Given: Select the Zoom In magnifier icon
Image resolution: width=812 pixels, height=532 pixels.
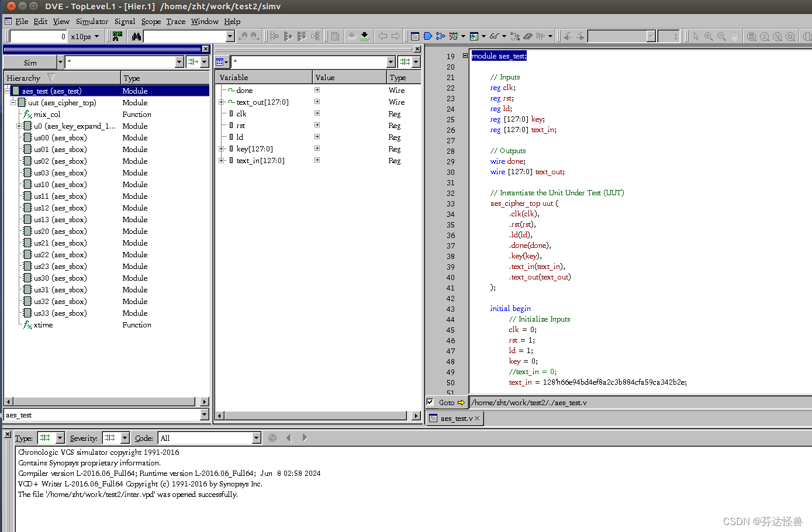Looking at the screenshot, I should click(x=709, y=36).
